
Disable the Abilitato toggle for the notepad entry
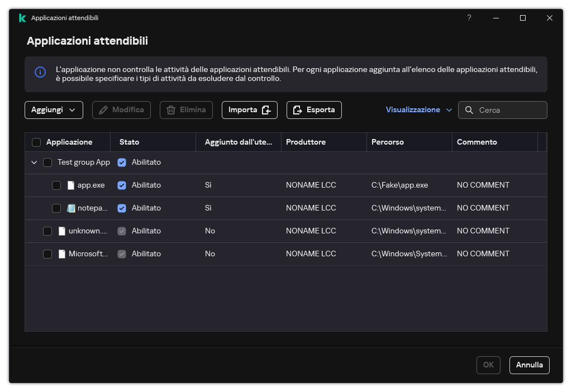pos(122,208)
